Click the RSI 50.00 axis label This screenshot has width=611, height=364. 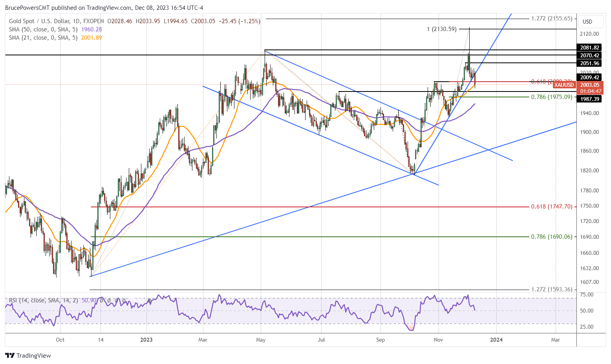pos(587,311)
